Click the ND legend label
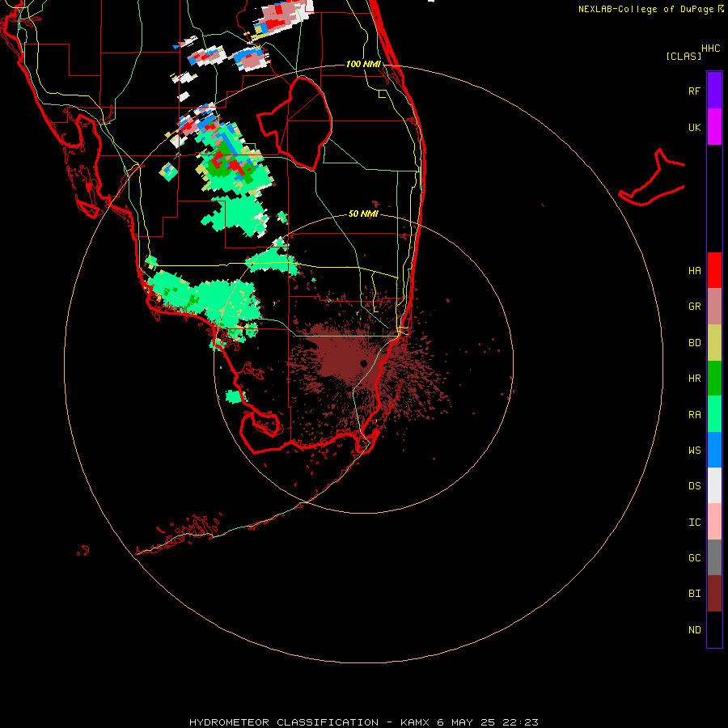Screen dimensions: 728x728 point(694,630)
